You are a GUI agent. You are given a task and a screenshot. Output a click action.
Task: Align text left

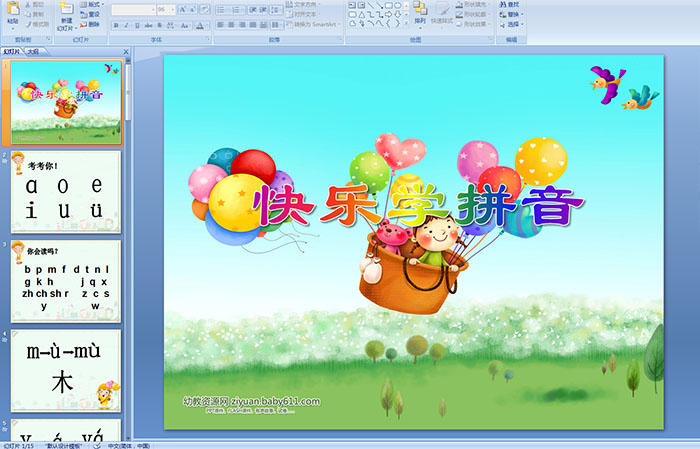point(220,25)
